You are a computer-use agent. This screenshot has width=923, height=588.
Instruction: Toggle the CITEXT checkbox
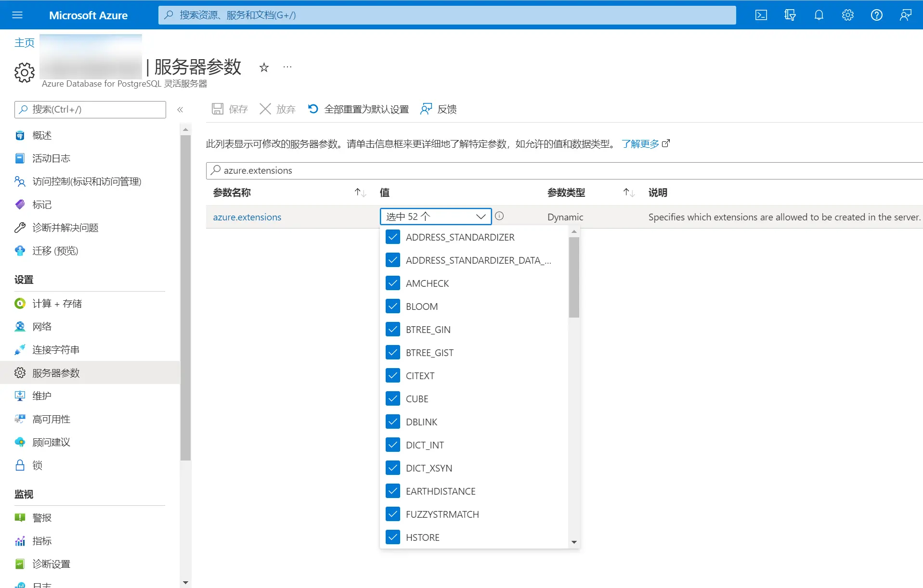click(393, 375)
